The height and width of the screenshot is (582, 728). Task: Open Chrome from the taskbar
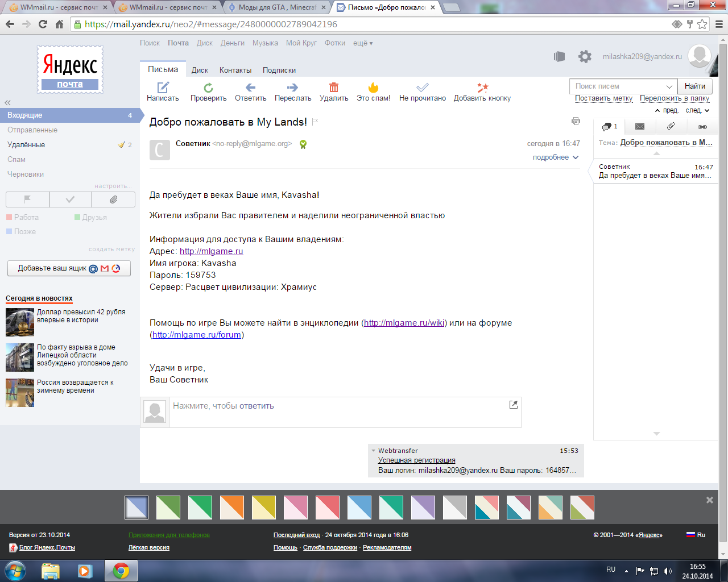click(x=121, y=571)
